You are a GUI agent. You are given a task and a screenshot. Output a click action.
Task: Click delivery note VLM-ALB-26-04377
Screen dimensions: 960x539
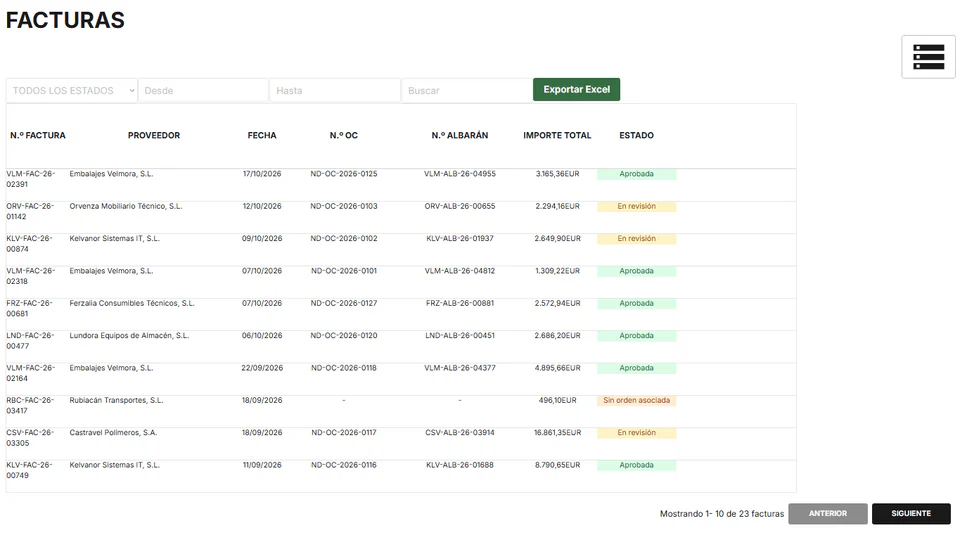point(460,368)
